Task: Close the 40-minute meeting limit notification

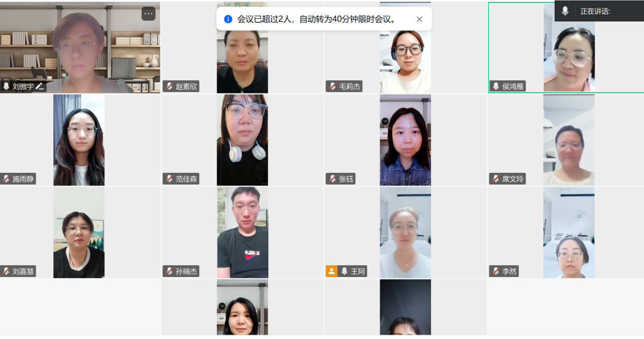Action: click(419, 19)
